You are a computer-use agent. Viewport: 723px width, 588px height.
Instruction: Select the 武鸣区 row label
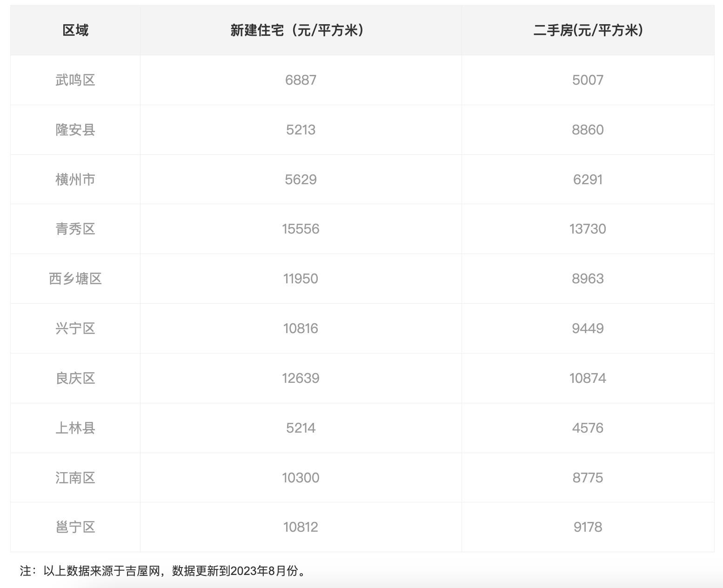coord(75,80)
